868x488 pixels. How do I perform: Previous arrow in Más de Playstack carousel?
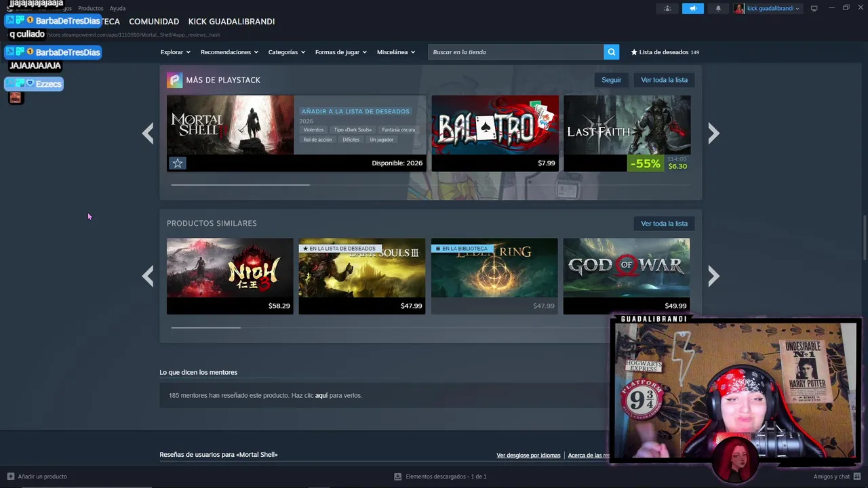[x=147, y=134]
